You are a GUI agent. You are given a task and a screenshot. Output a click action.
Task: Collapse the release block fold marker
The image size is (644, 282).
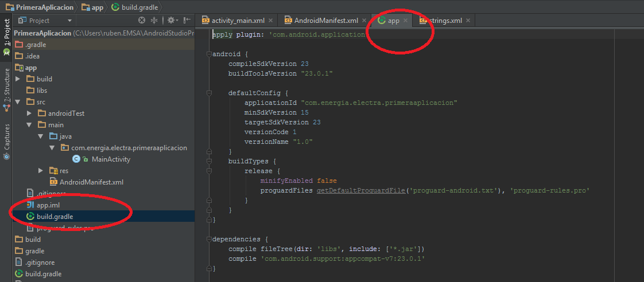tap(209, 171)
